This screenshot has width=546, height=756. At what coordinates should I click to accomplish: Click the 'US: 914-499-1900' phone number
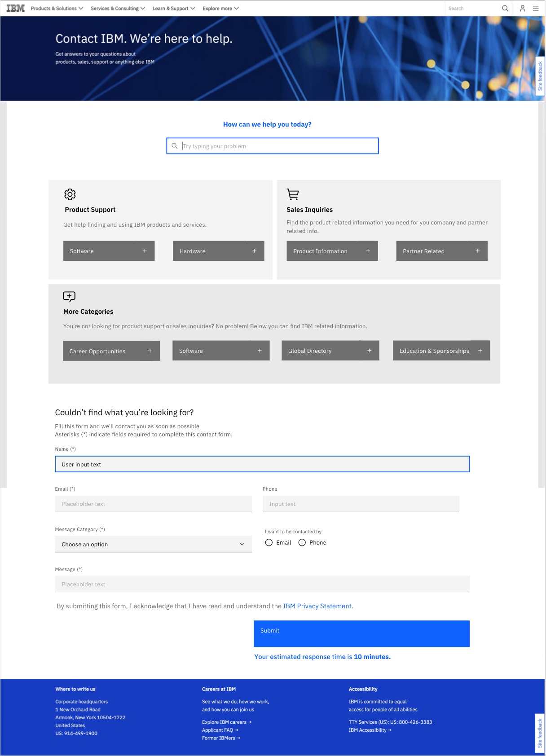76,734
